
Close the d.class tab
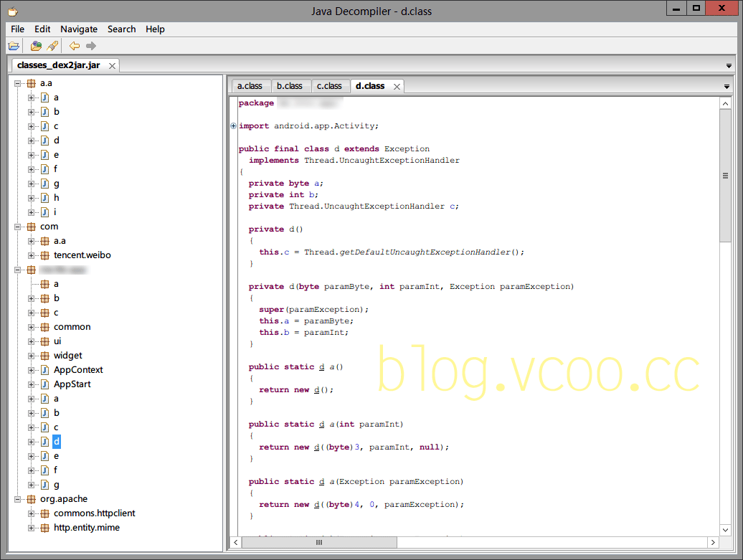396,86
